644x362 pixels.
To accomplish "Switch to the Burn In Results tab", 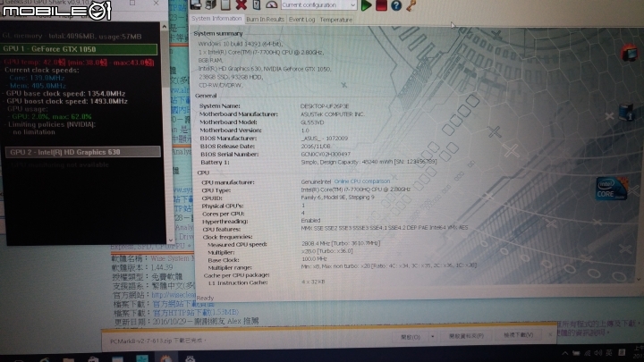I will pos(265,20).
